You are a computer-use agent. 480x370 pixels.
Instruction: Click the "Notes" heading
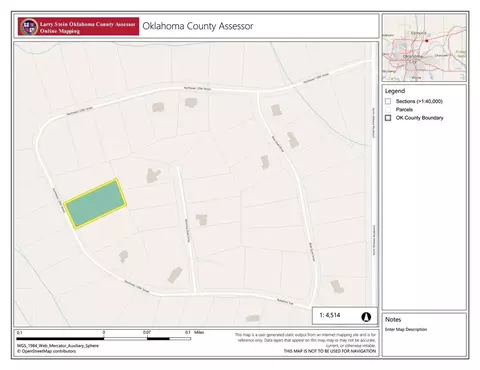[x=393, y=319]
